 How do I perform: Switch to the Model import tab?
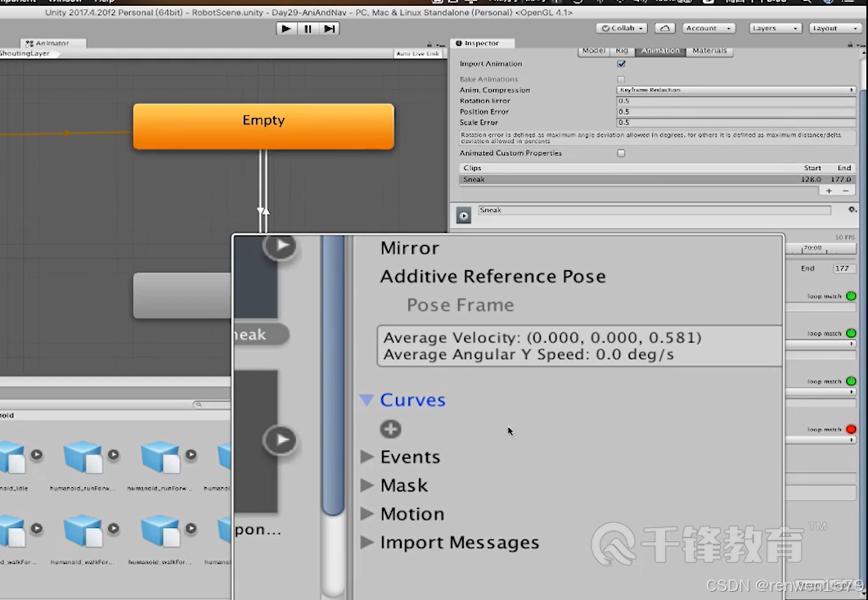(x=593, y=51)
